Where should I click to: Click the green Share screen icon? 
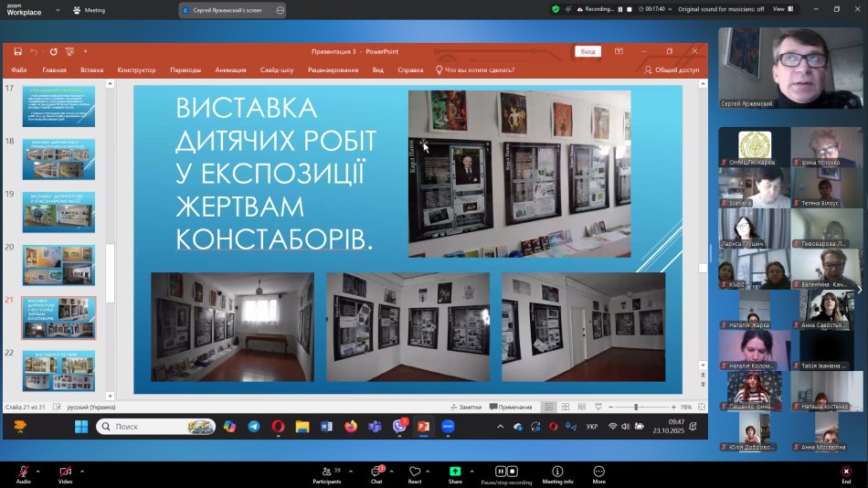pyautogui.click(x=455, y=472)
